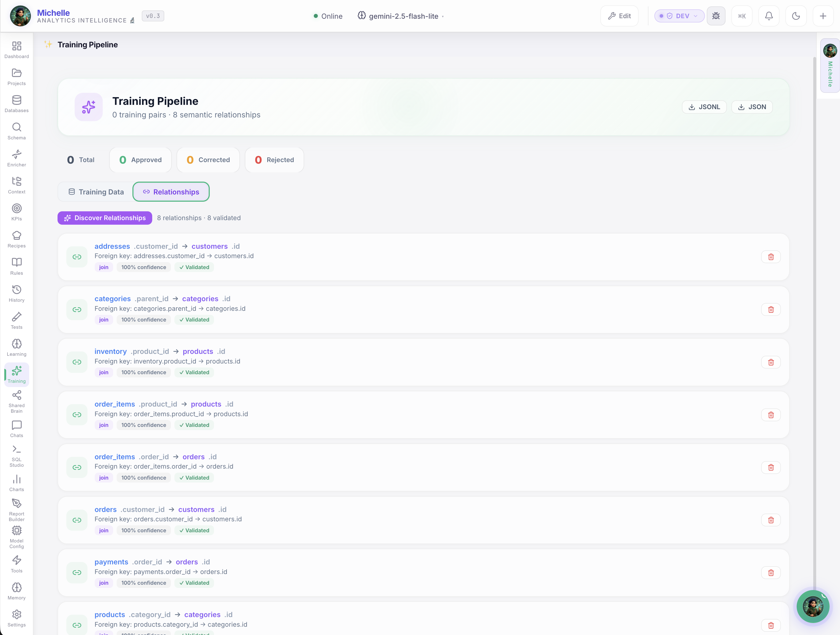Open the Enricher tool
This screenshot has height=635, width=840.
16,158
